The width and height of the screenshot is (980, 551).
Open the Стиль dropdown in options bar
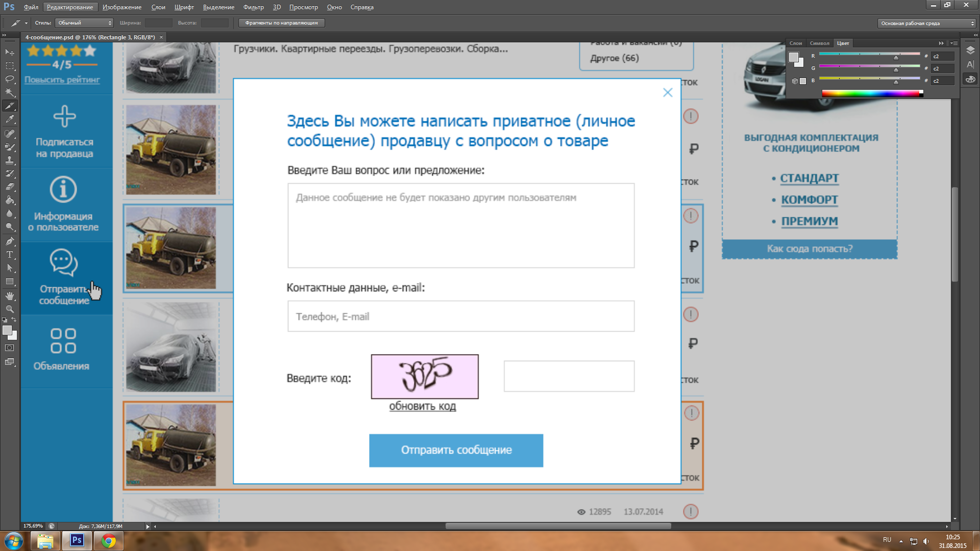pos(84,23)
